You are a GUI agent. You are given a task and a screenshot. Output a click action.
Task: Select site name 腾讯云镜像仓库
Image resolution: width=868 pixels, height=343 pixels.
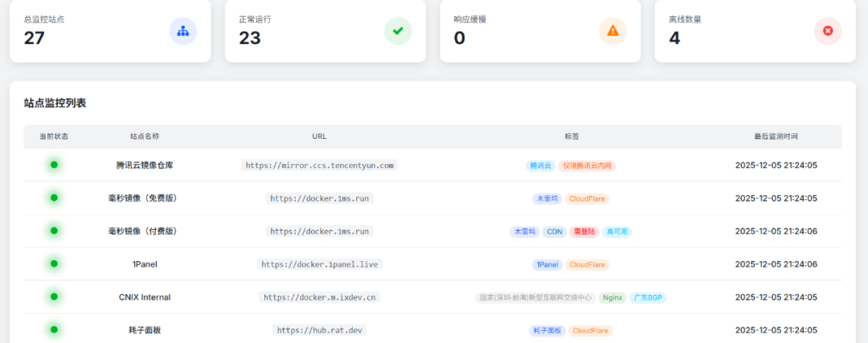pos(145,165)
